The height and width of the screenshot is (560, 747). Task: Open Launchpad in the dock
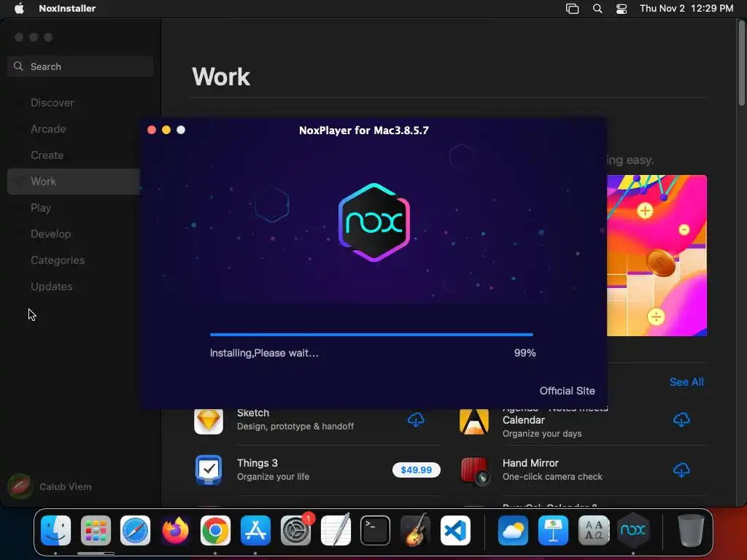[x=96, y=530]
